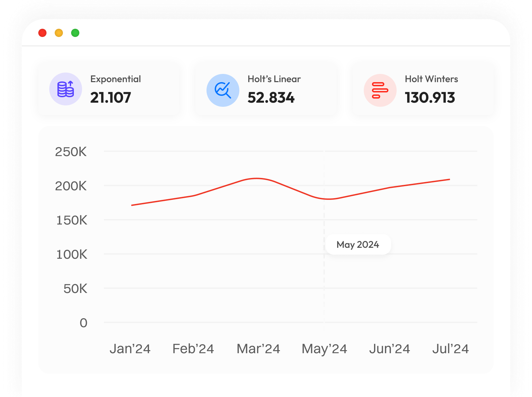The image size is (532, 397).
Task: Minimize the window using the yellow dot
Action: click(59, 33)
